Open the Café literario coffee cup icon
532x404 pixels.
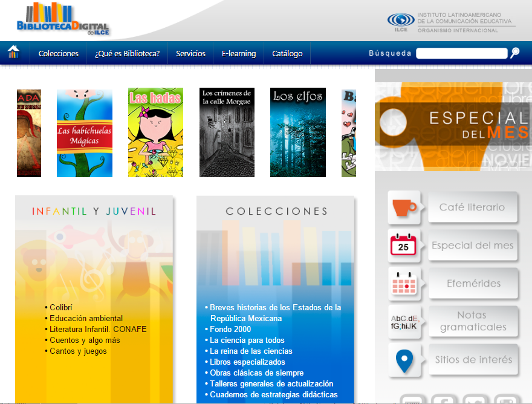[404, 207]
